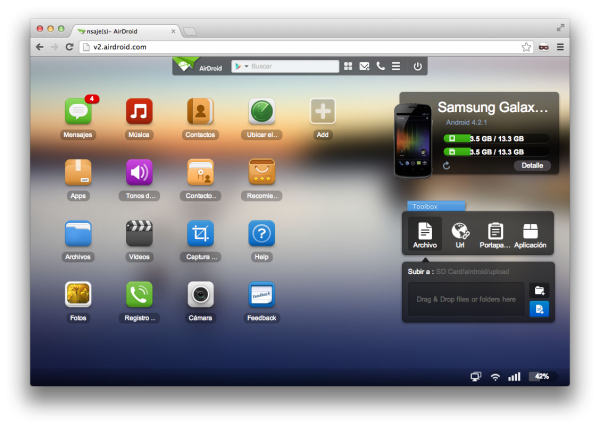
Task: Click the Wi-Fi status icon
Action: pos(495,377)
